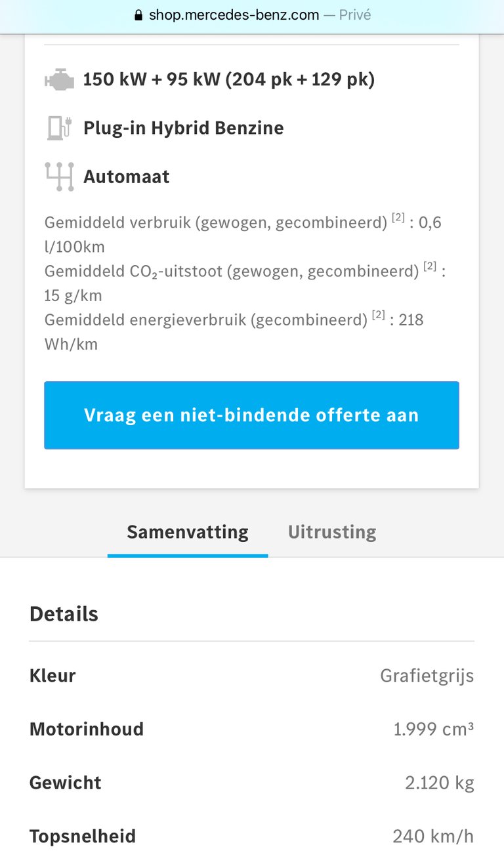Open footnote [2] after Gemiddeld energieverbruik
Screen dimensions: 504x868
[x=379, y=314]
